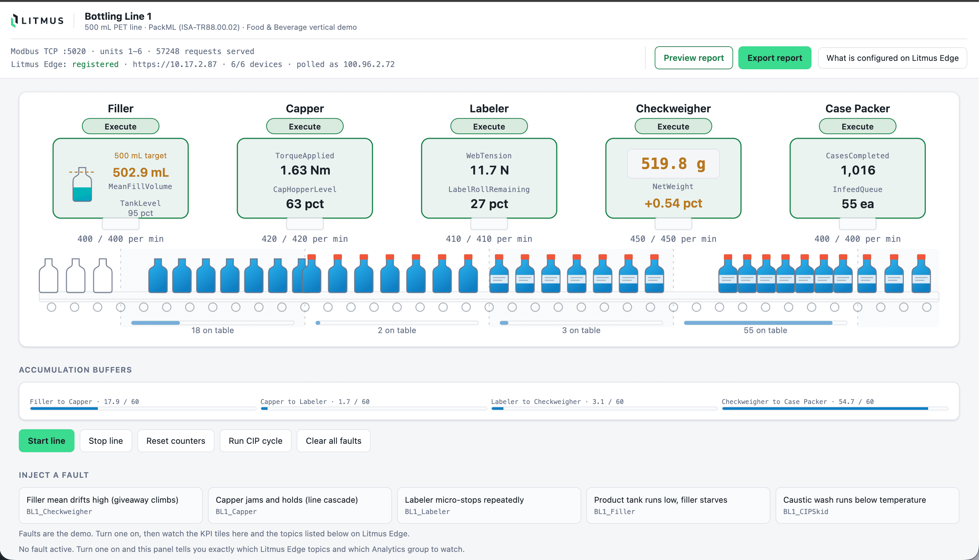Click "Checkweigher to Case Packer · 54.7 / 60" label
This screenshot has height=560, width=979.
pos(798,401)
